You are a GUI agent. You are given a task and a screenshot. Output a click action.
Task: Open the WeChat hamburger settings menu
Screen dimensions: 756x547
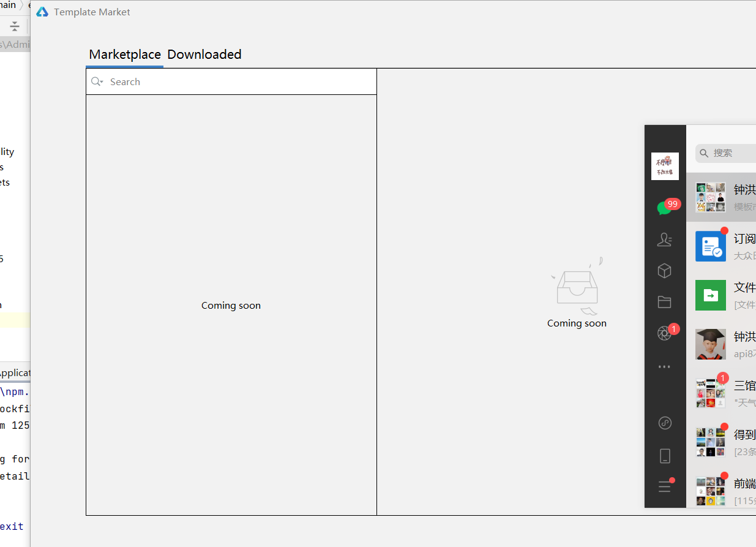(x=665, y=486)
